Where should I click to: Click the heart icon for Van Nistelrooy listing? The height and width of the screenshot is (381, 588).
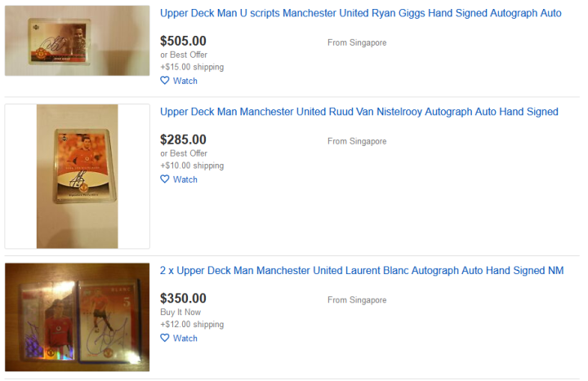pos(164,179)
